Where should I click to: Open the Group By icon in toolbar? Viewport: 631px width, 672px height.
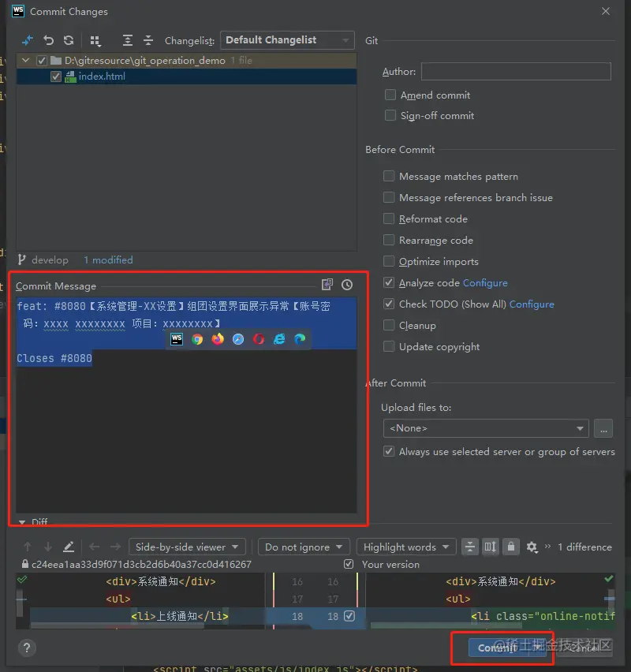pos(95,39)
